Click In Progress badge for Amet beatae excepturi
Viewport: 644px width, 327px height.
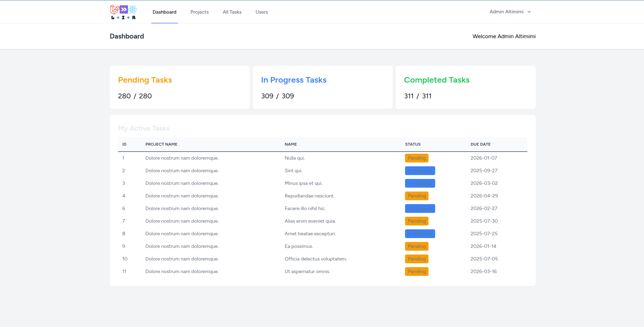coord(420,234)
